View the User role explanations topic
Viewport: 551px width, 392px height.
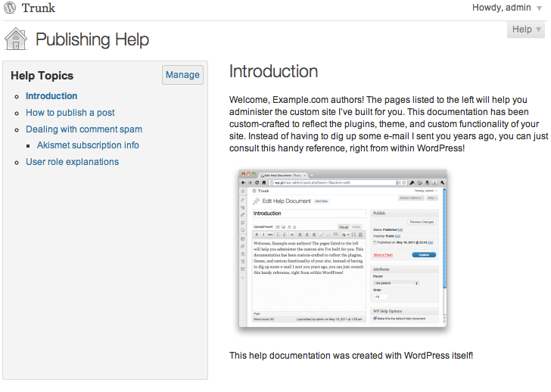72,162
